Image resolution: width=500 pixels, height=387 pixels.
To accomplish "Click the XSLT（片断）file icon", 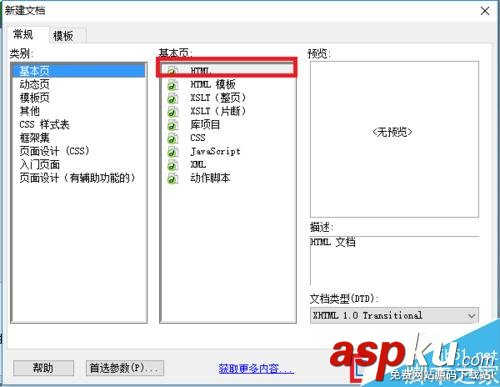I will click(x=172, y=112).
